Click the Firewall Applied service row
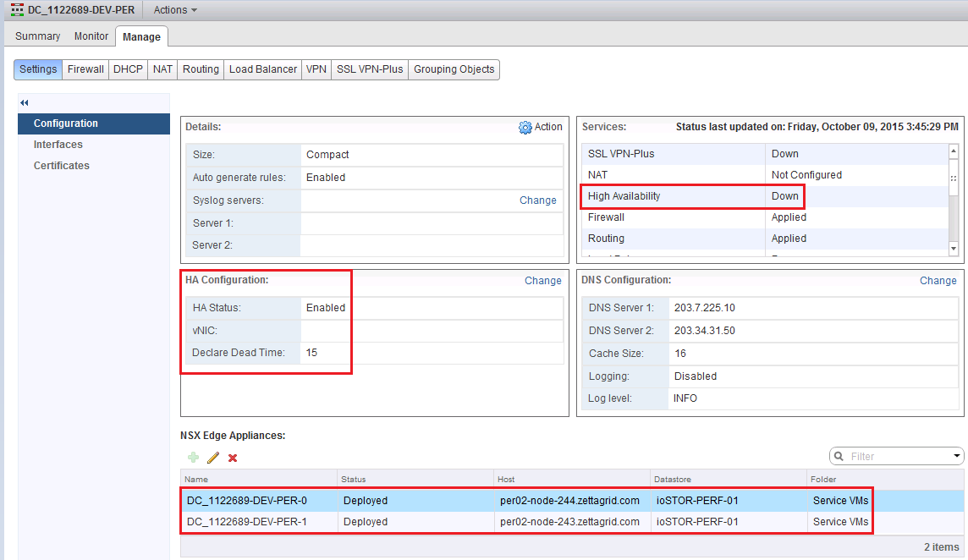 (x=765, y=217)
